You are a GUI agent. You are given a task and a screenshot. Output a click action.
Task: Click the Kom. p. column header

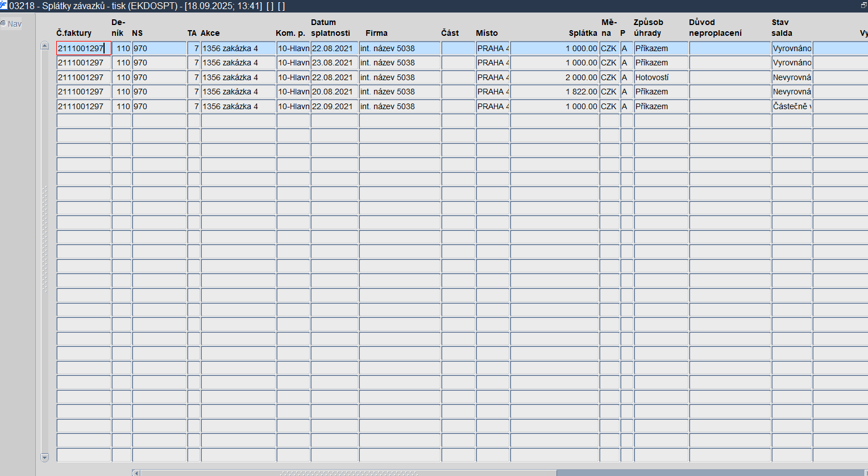pos(290,33)
